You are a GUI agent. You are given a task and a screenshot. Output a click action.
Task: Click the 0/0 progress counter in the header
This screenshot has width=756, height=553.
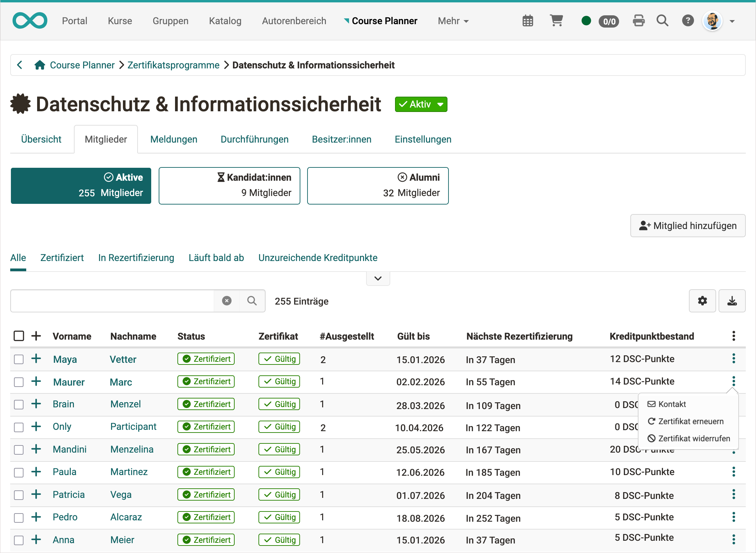tap(609, 21)
